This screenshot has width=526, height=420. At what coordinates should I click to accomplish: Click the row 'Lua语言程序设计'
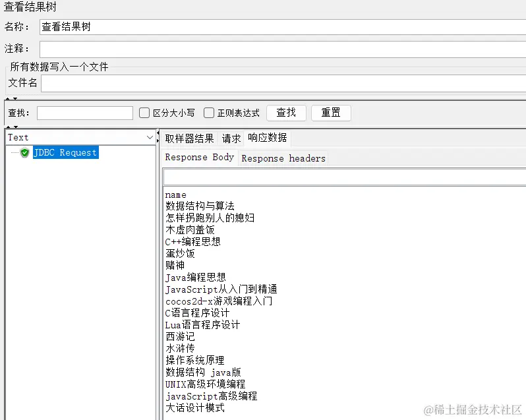point(202,325)
